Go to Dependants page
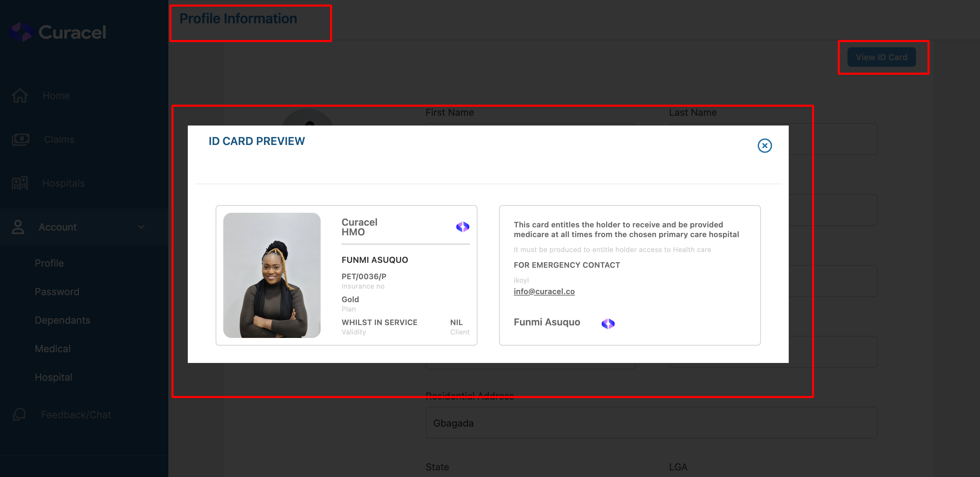The image size is (980, 477). [x=62, y=320]
